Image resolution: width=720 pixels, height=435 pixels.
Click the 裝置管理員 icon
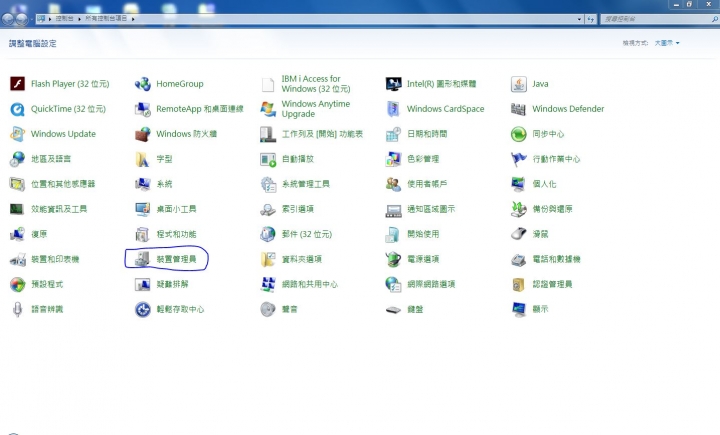point(143,260)
